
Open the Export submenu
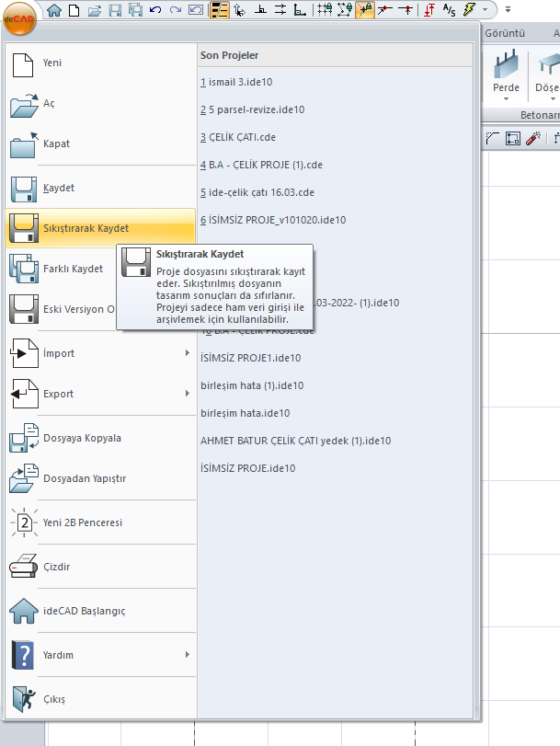[x=100, y=394]
